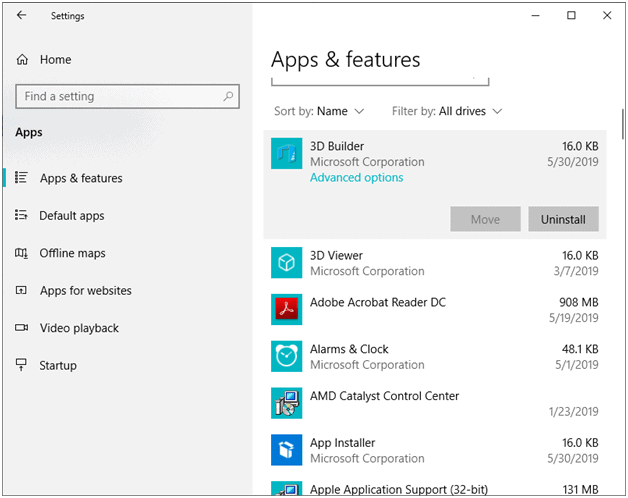Open Startup settings page

[58, 365]
